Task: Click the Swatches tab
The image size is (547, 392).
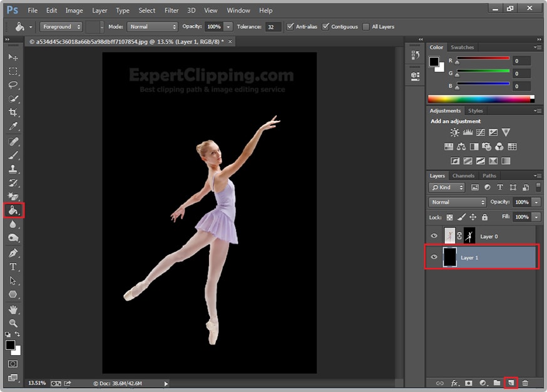Action: pyautogui.click(x=463, y=48)
